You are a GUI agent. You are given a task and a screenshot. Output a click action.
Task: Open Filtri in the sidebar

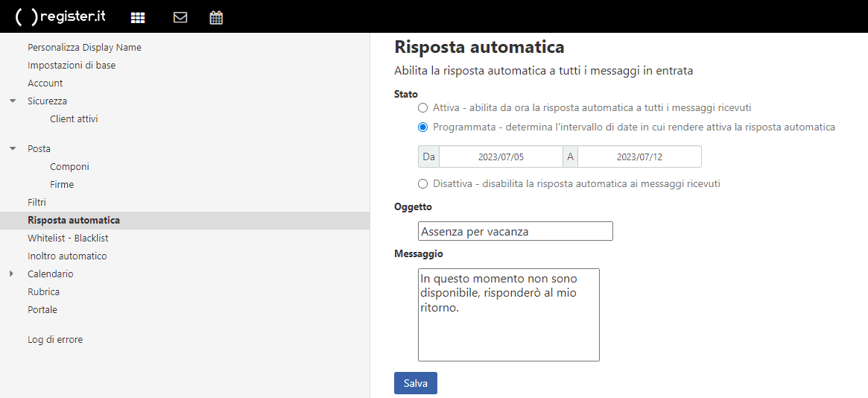(37, 202)
